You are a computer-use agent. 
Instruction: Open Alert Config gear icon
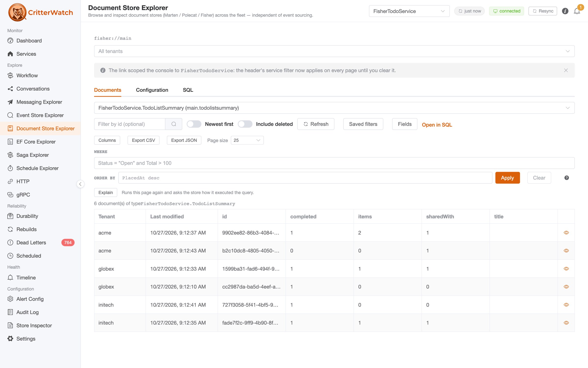10,299
